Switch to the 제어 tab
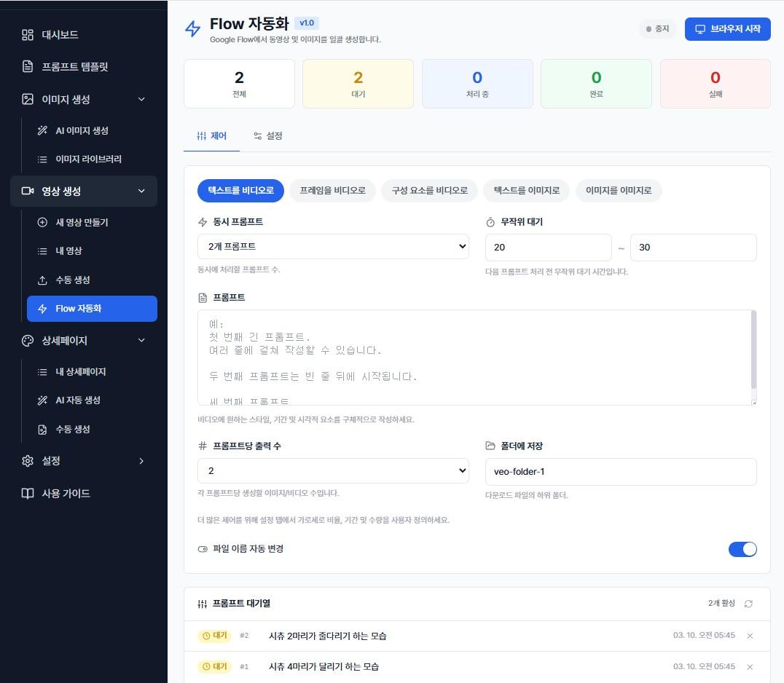 point(211,136)
